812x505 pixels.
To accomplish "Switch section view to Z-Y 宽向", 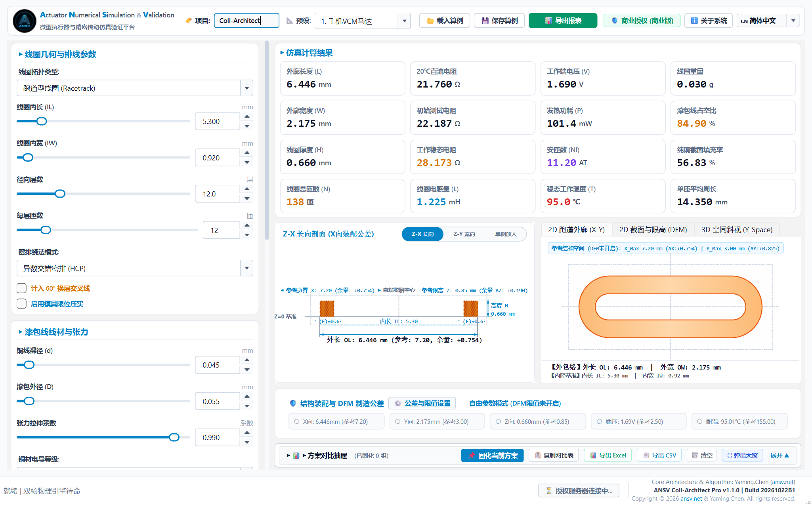I will [x=464, y=234].
